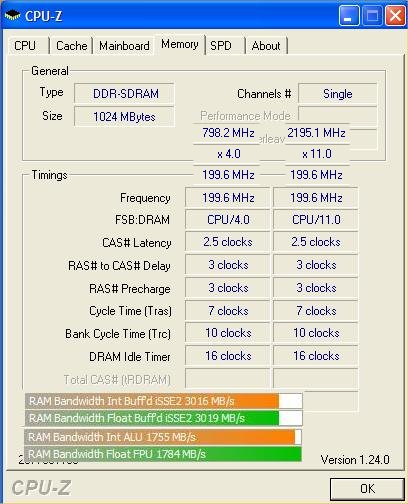
Task: Click the Total CAS# (tRDRAM) label
Action: 117,380
